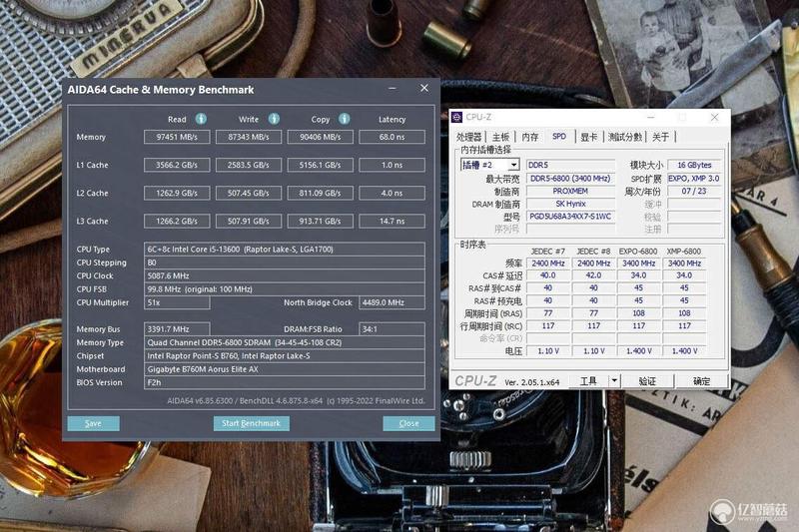
Task: Click the L3 Cache latency 14.7 ns value
Action: [x=392, y=221]
